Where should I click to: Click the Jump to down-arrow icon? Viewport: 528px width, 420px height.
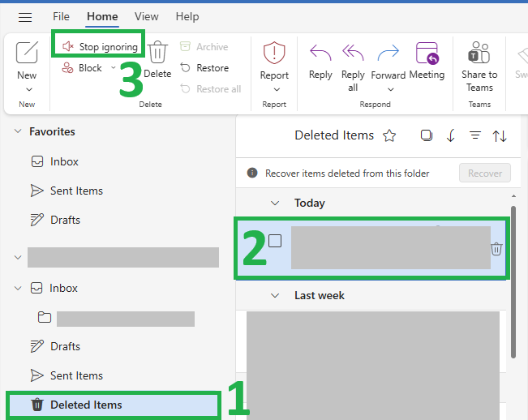click(451, 135)
